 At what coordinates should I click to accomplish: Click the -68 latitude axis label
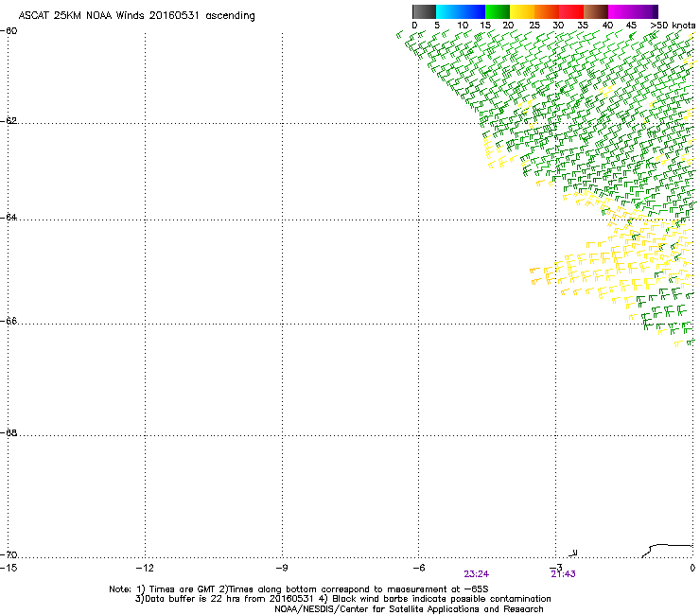pyautogui.click(x=9, y=432)
